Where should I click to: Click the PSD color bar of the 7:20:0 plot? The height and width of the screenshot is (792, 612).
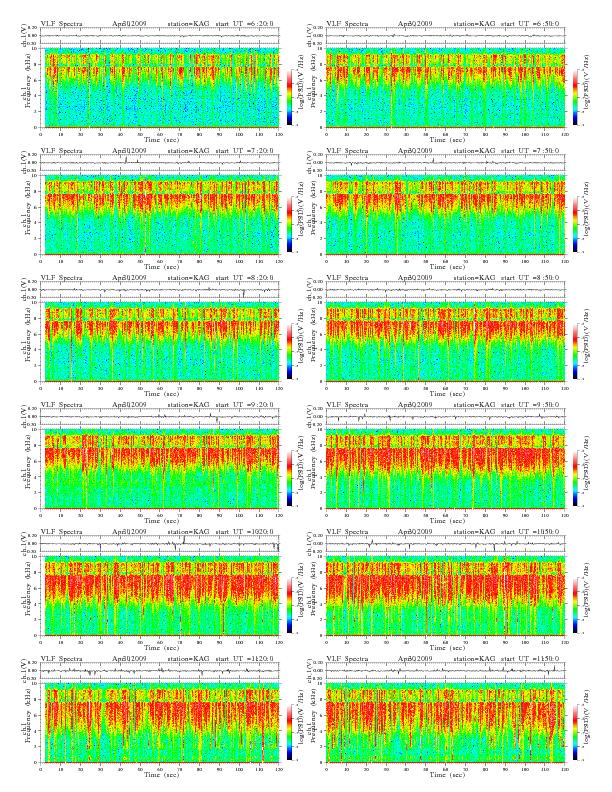tap(289, 224)
